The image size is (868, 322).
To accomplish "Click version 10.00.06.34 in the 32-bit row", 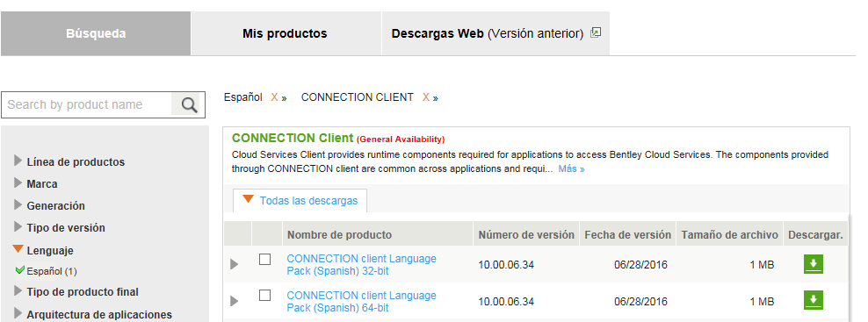I will pos(506,264).
